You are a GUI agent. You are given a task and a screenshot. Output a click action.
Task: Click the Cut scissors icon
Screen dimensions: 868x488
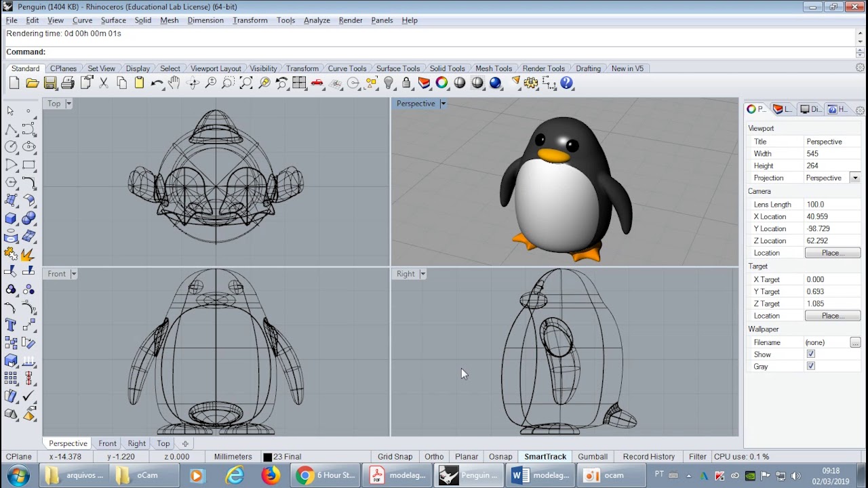coord(104,83)
